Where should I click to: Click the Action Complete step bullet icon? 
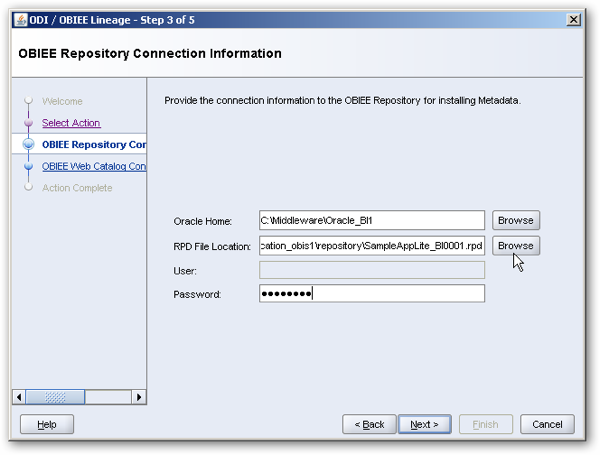(29, 187)
